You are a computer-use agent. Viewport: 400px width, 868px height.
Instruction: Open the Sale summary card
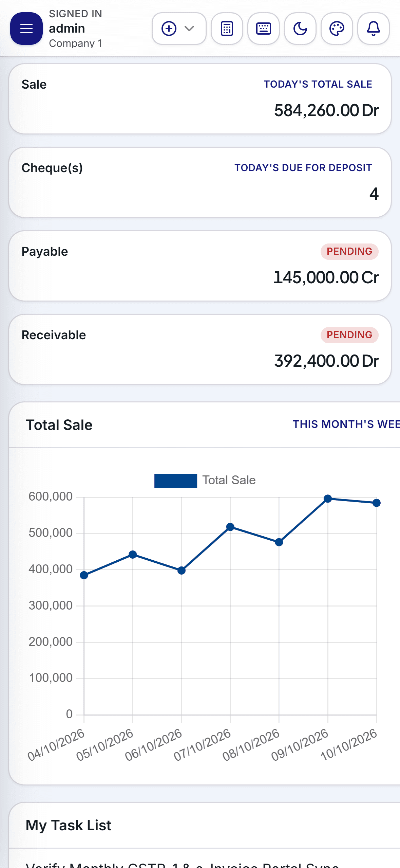[200, 99]
